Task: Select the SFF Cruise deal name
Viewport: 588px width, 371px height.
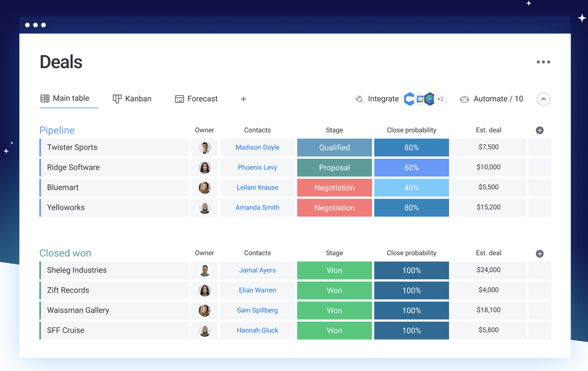Action: 66,330
